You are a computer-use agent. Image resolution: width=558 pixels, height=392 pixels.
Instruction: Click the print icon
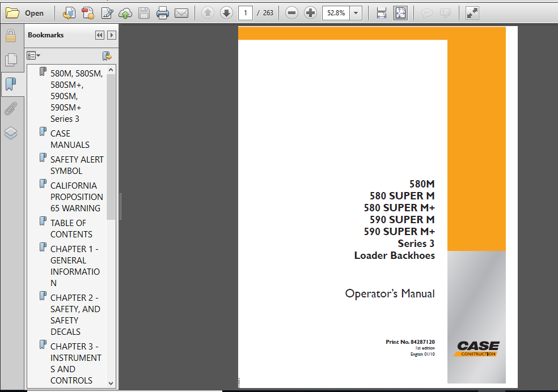tap(163, 13)
